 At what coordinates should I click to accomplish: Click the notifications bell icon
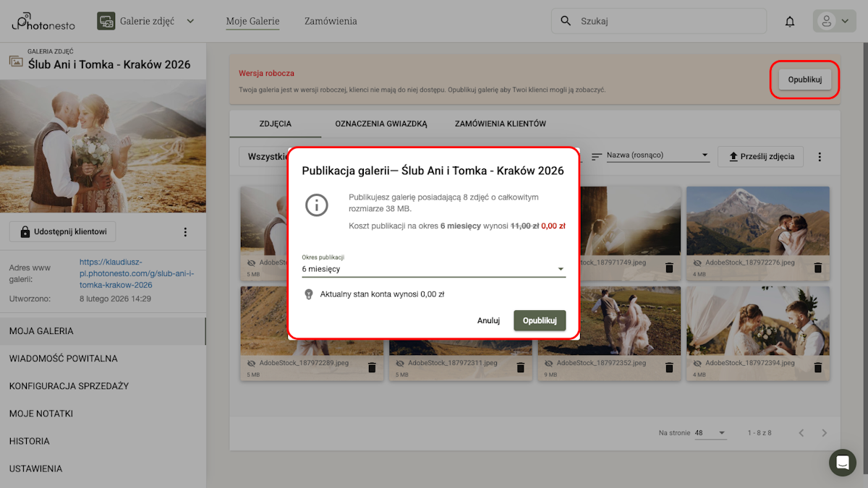[x=789, y=21]
